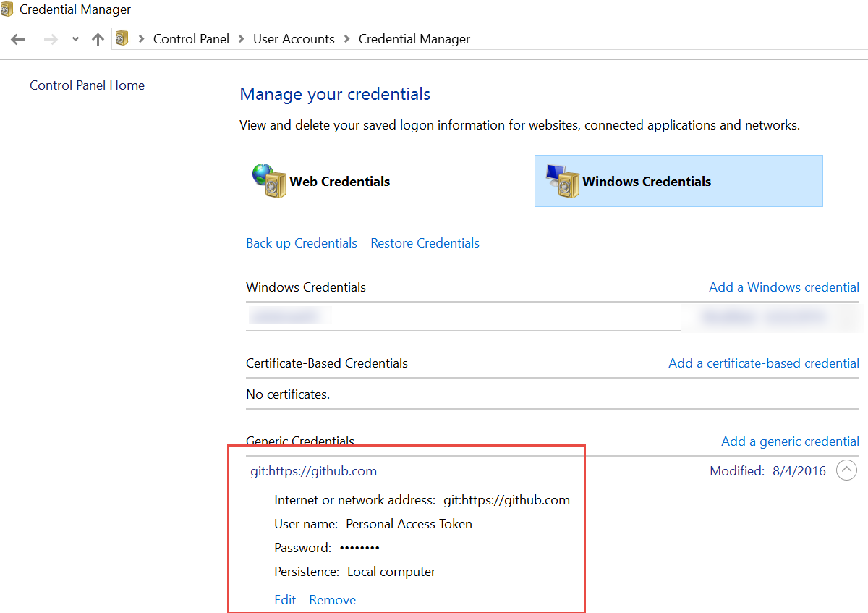868x613 pixels.
Task: Open Back up Credentials link
Action: tap(302, 243)
